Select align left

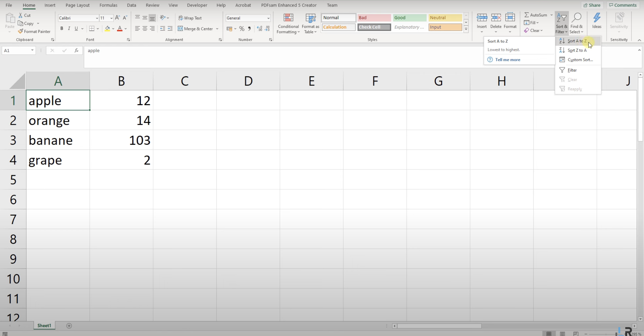click(137, 29)
